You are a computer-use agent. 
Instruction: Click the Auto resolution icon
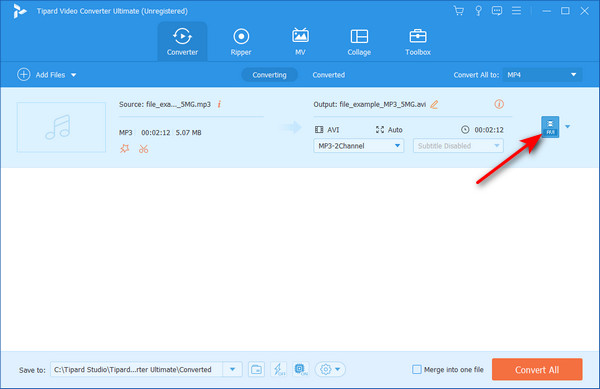[380, 130]
